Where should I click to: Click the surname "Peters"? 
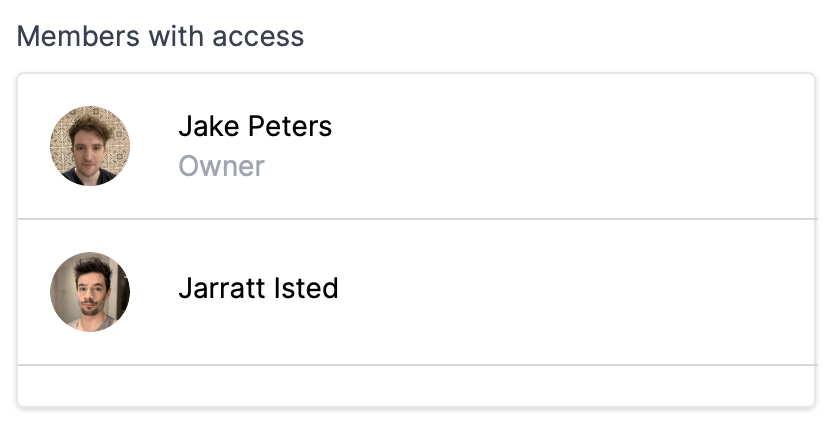(x=290, y=126)
